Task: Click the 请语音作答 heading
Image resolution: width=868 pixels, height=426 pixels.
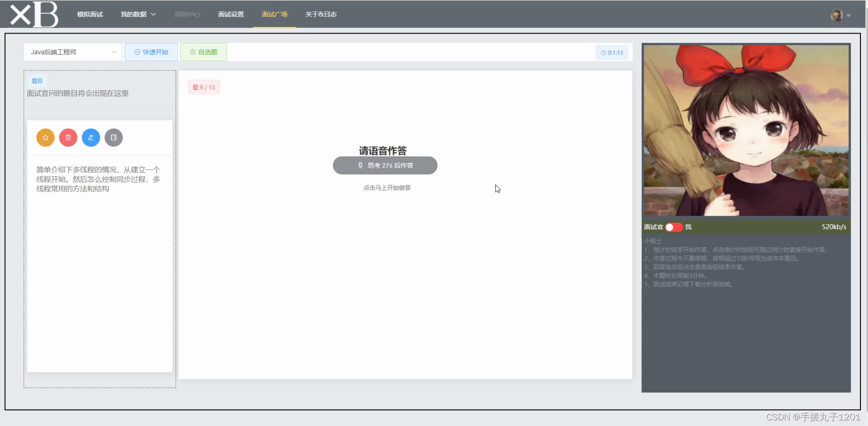Action: click(x=383, y=150)
